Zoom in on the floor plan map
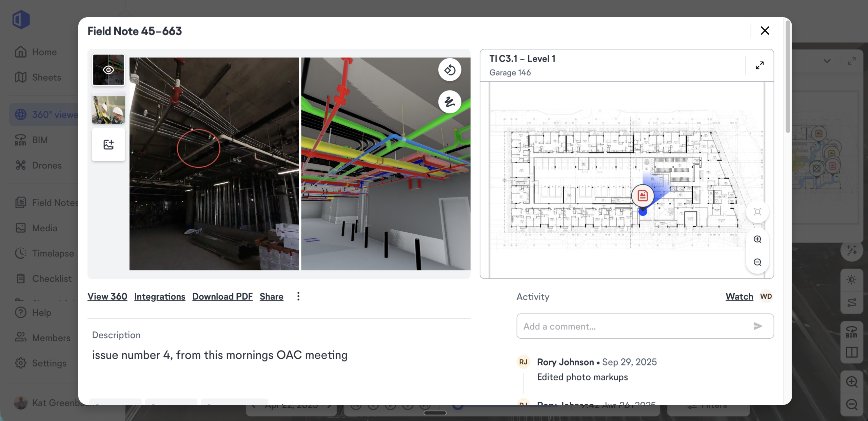868x421 pixels. tap(757, 239)
